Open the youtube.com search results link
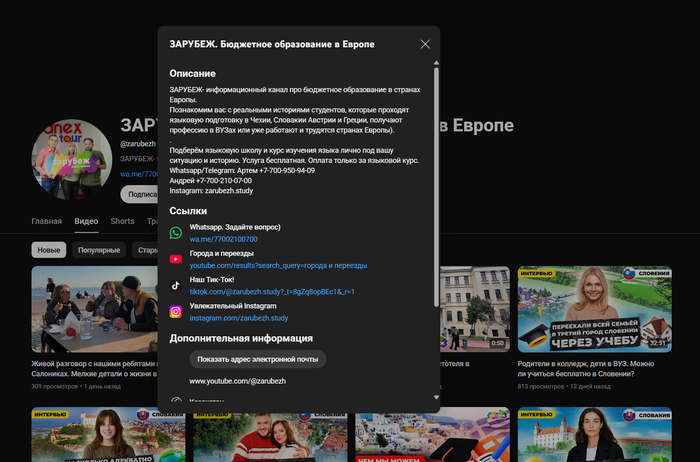The image size is (700, 462). click(x=278, y=265)
